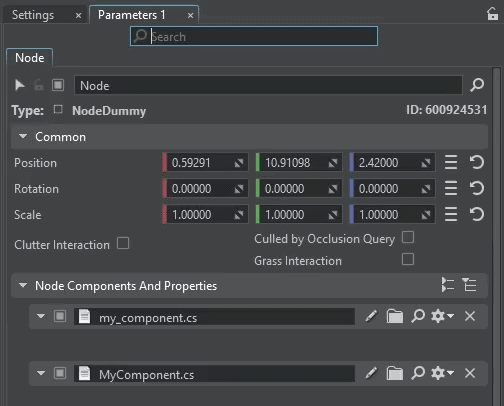Image resolution: width=504 pixels, height=406 pixels.
Task: Tick Culled by Occlusion Query checkbox
Action: (408, 237)
